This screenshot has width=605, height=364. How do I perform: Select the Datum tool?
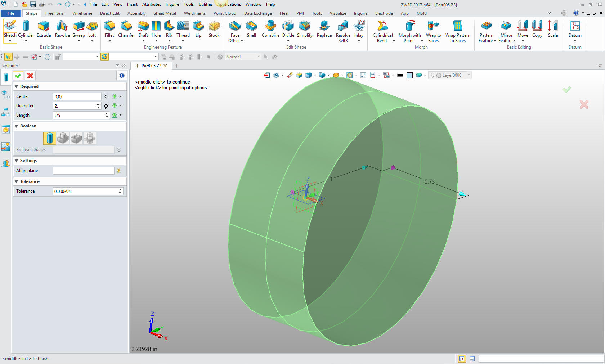pyautogui.click(x=575, y=29)
